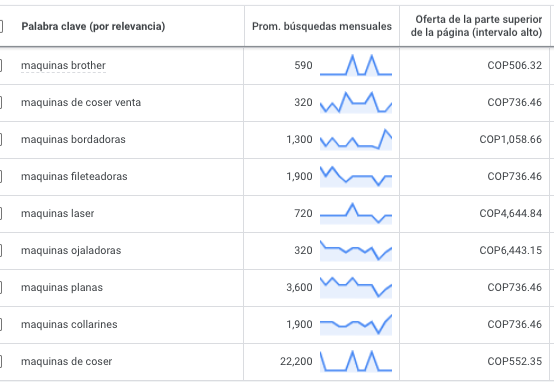Open the maquinas laser trend sparkline

[x=356, y=213]
